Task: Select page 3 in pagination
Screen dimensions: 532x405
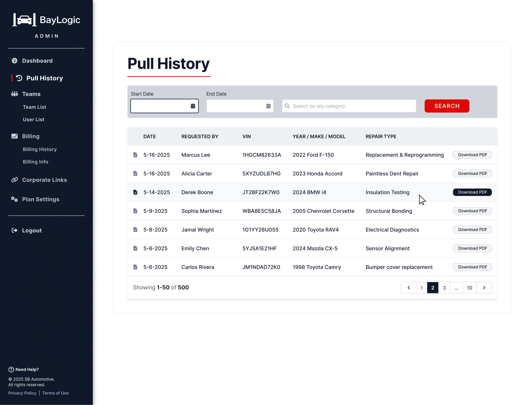Action: click(444, 288)
